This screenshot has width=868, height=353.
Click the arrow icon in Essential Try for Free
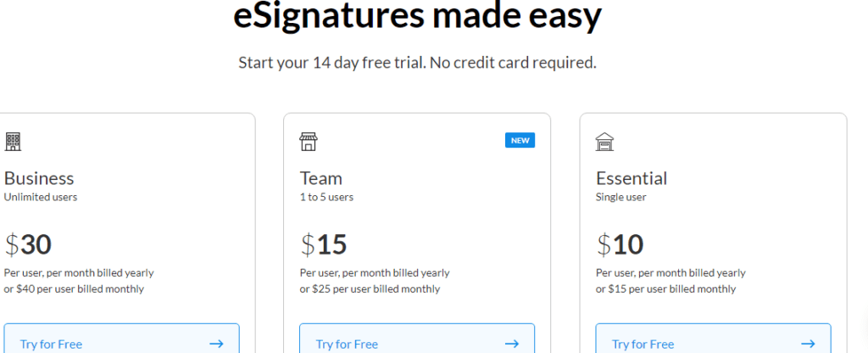pos(808,344)
